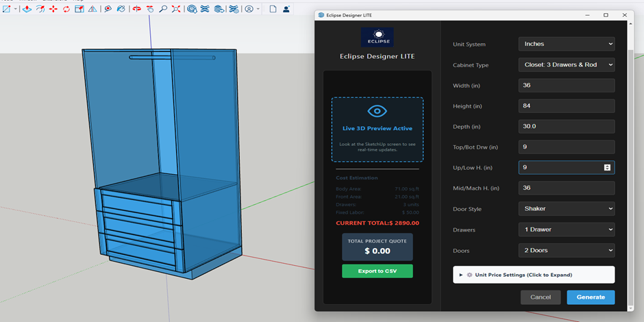Viewport: 644px width, 322px height.
Task: Open the account icon dropdown arrow
Action: point(258,9)
